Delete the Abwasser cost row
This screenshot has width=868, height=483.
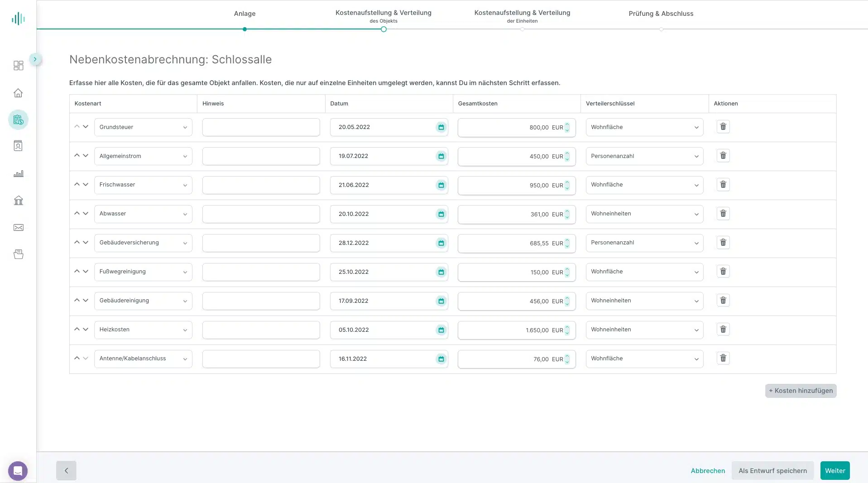tap(723, 214)
